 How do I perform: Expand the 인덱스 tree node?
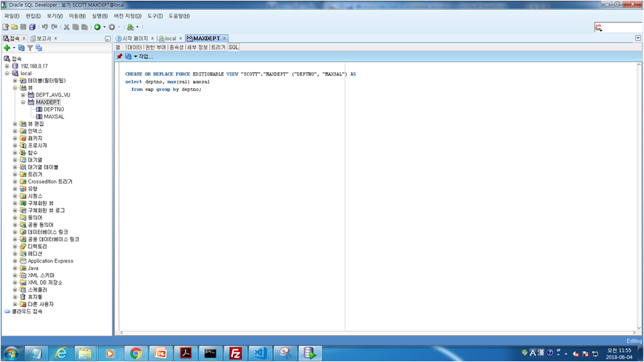(15, 131)
